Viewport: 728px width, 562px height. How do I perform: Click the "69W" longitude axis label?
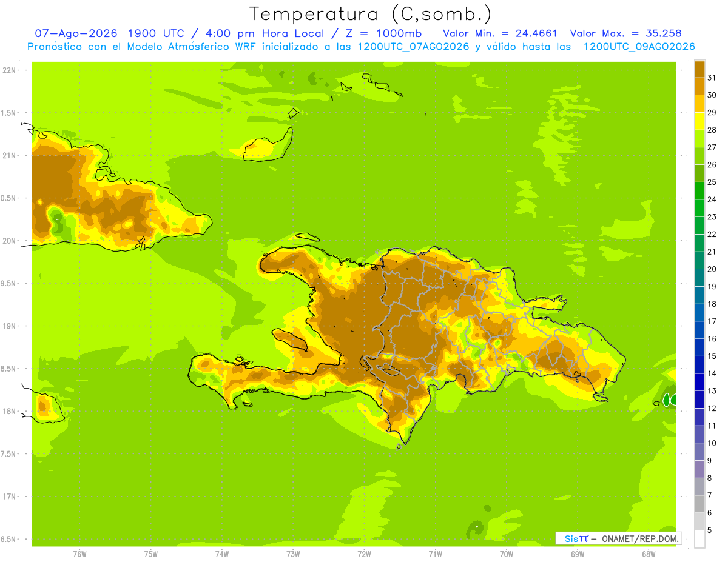(x=578, y=554)
